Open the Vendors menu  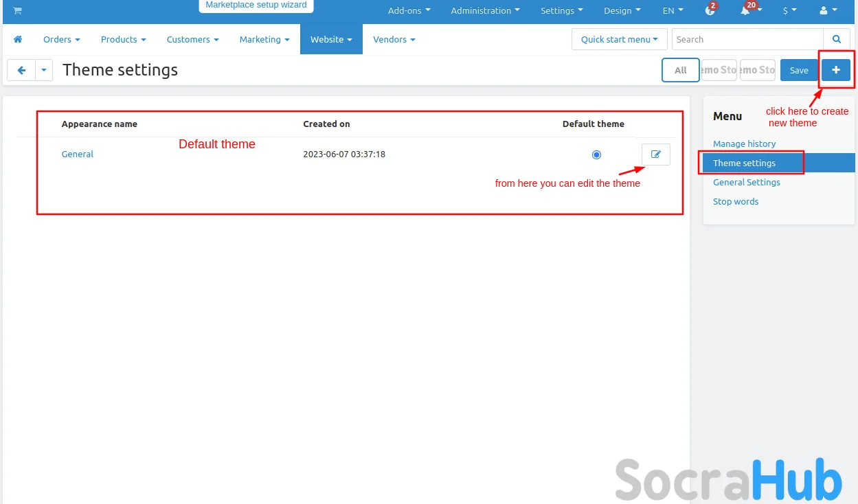(x=394, y=39)
